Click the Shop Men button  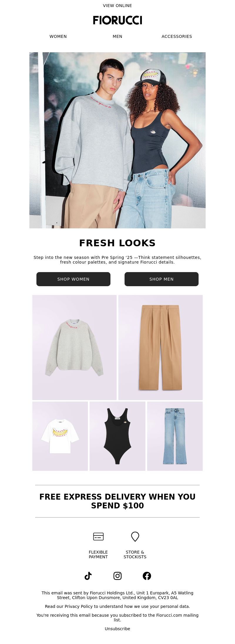pos(162,279)
